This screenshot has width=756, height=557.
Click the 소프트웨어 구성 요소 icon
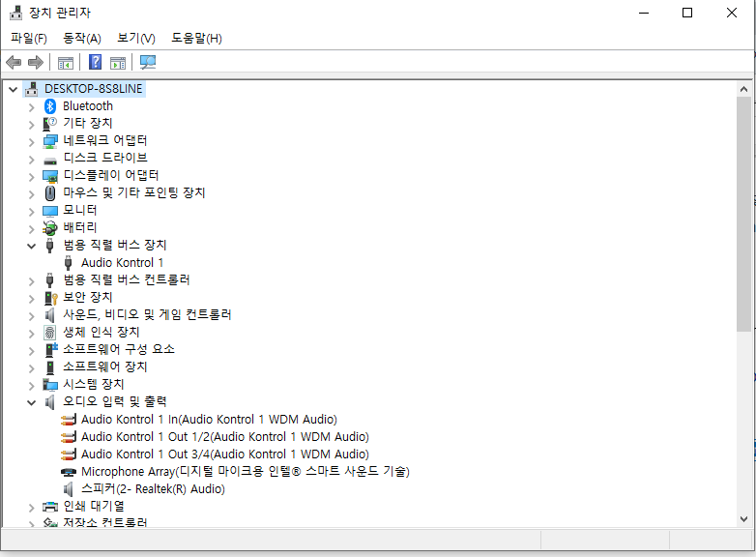point(50,349)
